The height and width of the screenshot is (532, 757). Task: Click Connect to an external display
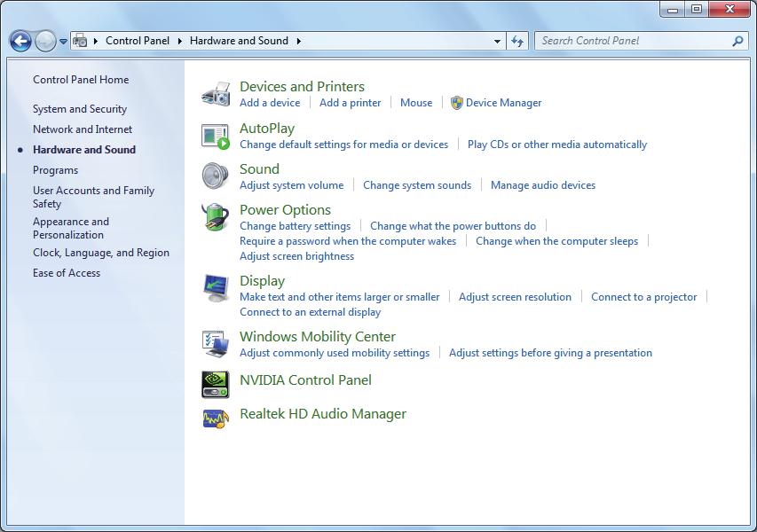click(x=310, y=312)
